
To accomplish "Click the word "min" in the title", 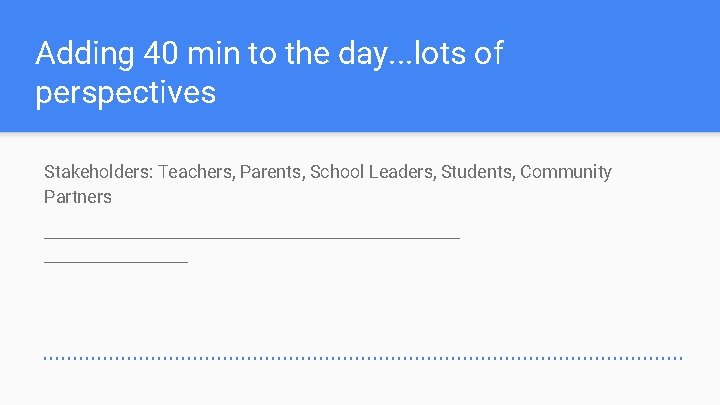I will [214, 53].
